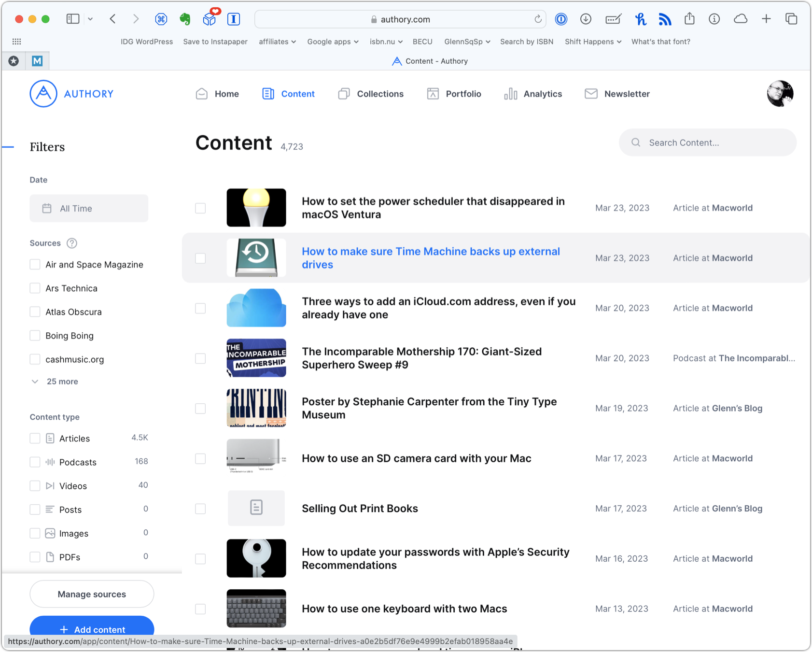Open Safari sidebar toggle icon
The width and height of the screenshot is (812, 652).
point(73,19)
